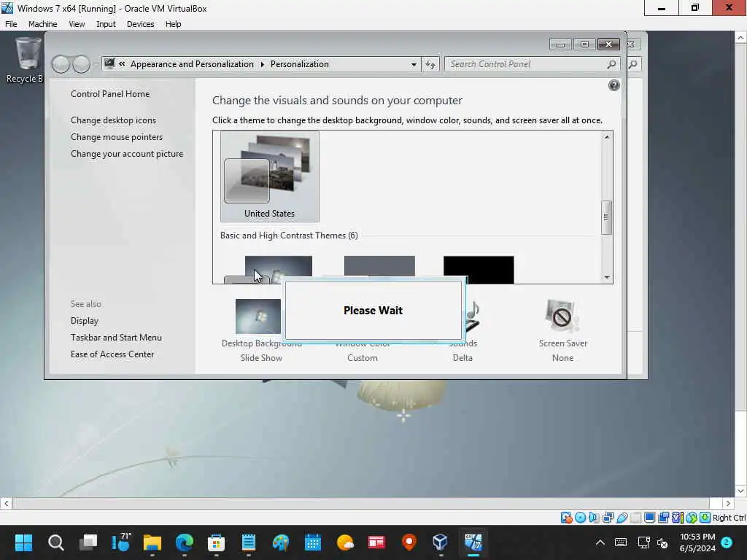Open the Desktop Background Slide Show icon
The height and width of the screenshot is (560, 747).
point(258,316)
